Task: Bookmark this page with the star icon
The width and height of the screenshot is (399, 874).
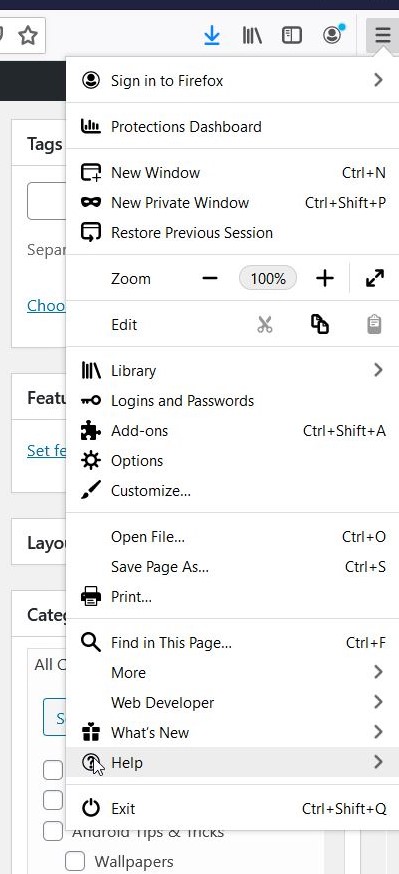Action: click(x=28, y=36)
